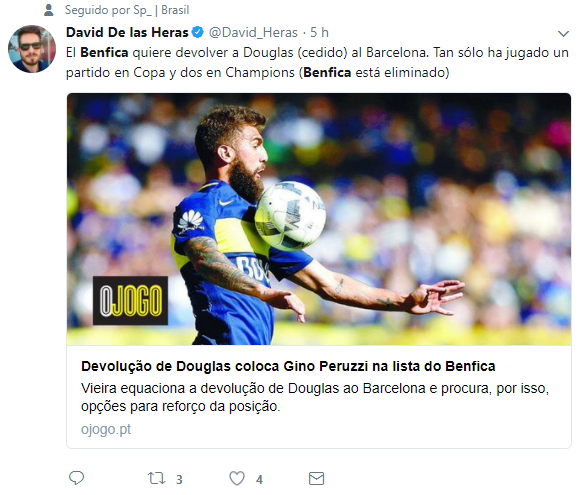580x495 pixels.
Task: Send tweet via envelope direct message icon
Action: pyautogui.click(x=316, y=478)
